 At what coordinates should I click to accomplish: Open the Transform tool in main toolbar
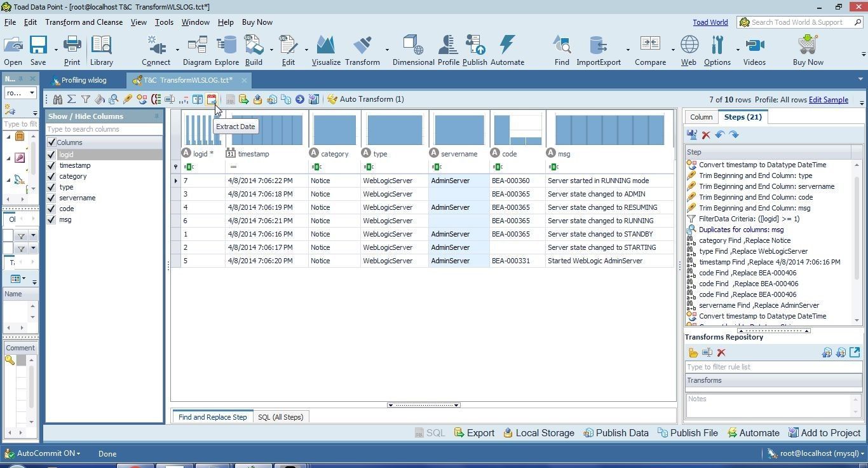362,50
